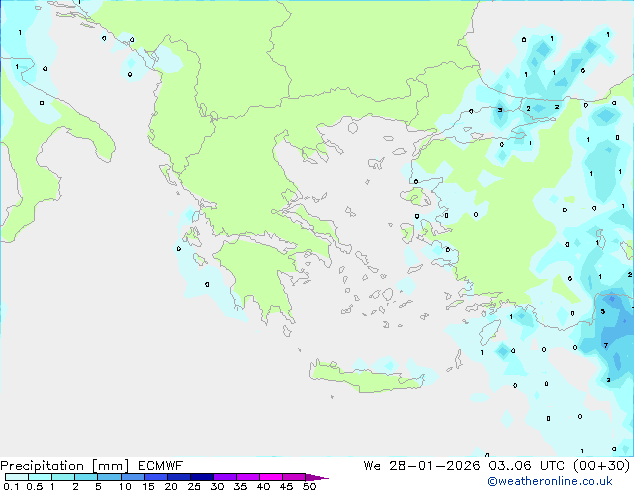
Task: Pick the 0.5–1 mm legend swatch
Action: tap(40, 477)
